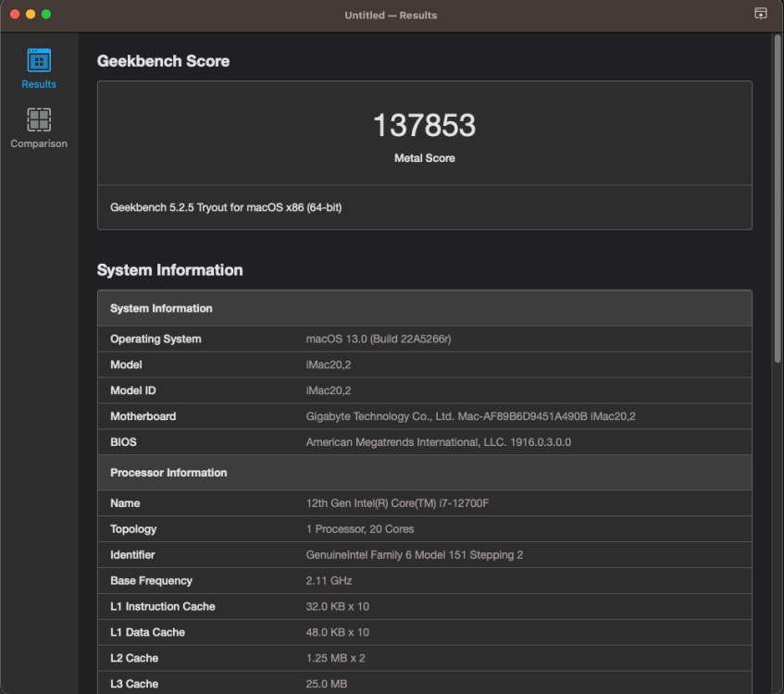Select the 2.11 GHz base frequency value
The width and height of the screenshot is (784, 694).
329,581
